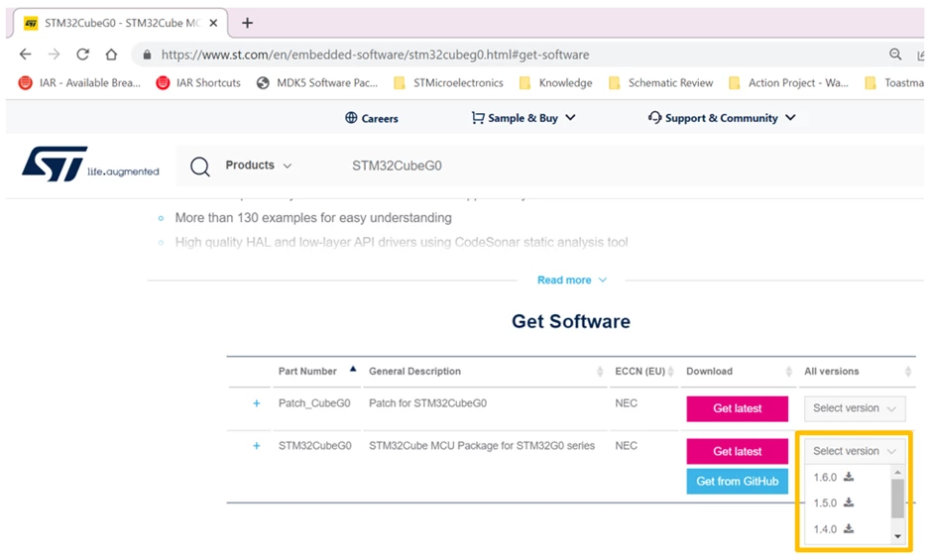The width and height of the screenshot is (932, 560).
Task: Click 'STM32Cube MCU Package for STM32G0 series' text
Action: [x=482, y=445]
